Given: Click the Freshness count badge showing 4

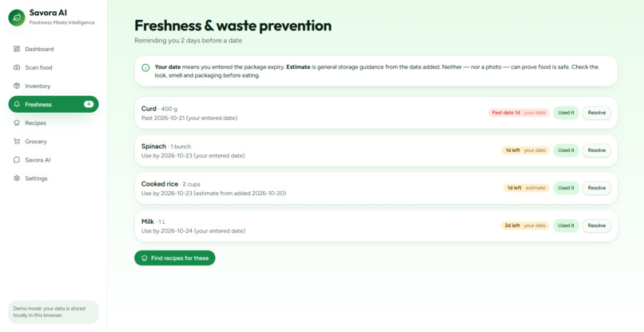Looking at the screenshot, I should point(89,104).
